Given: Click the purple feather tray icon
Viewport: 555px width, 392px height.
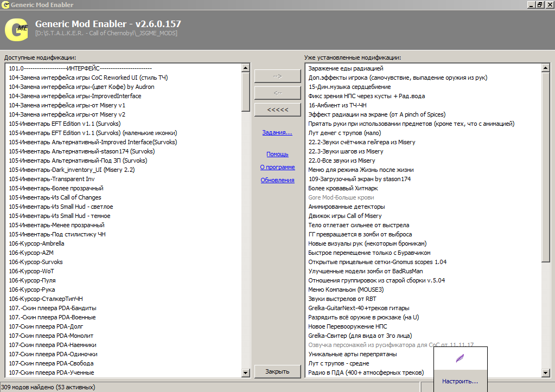Looking at the screenshot, I should point(460,358).
